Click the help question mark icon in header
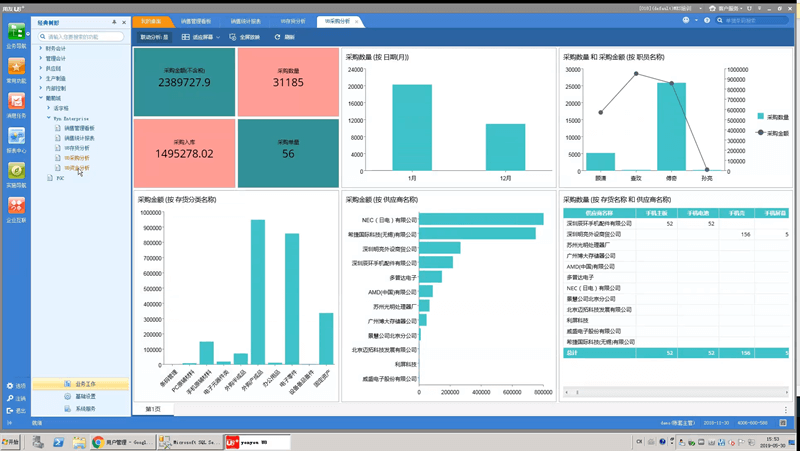This screenshot has width=800, height=451. [x=707, y=20]
